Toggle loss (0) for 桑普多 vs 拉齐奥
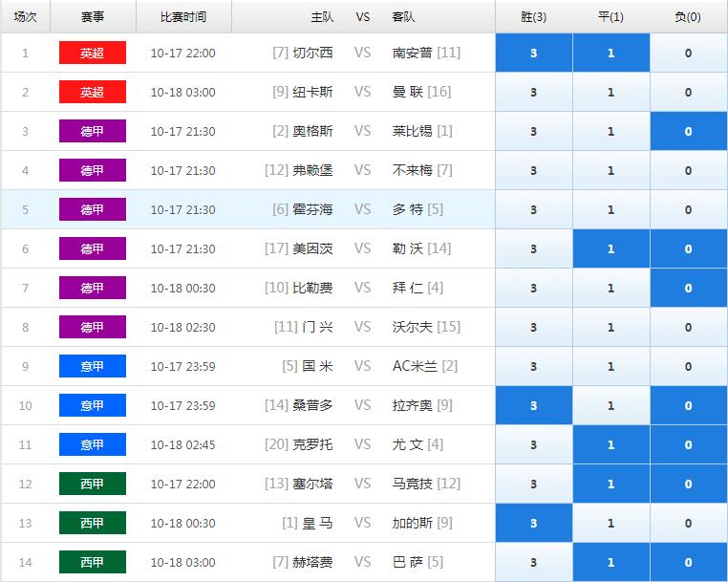The width and height of the screenshot is (728, 582). (x=689, y=405)
